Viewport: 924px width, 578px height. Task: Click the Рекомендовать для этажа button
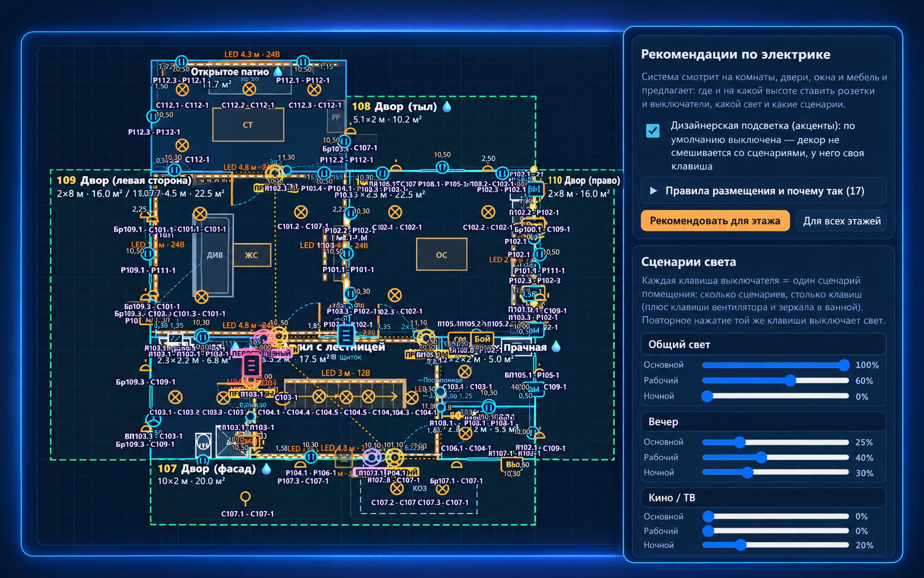point(715,221)
